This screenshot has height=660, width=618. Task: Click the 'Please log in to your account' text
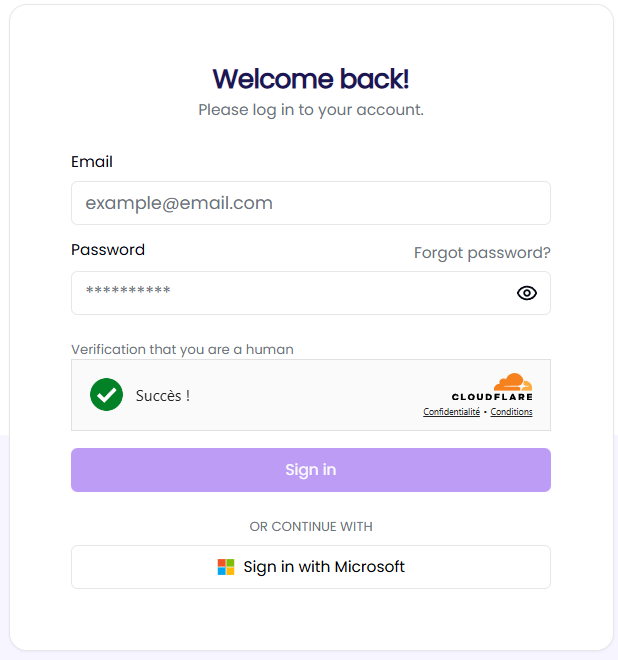(x=311, y=109)
